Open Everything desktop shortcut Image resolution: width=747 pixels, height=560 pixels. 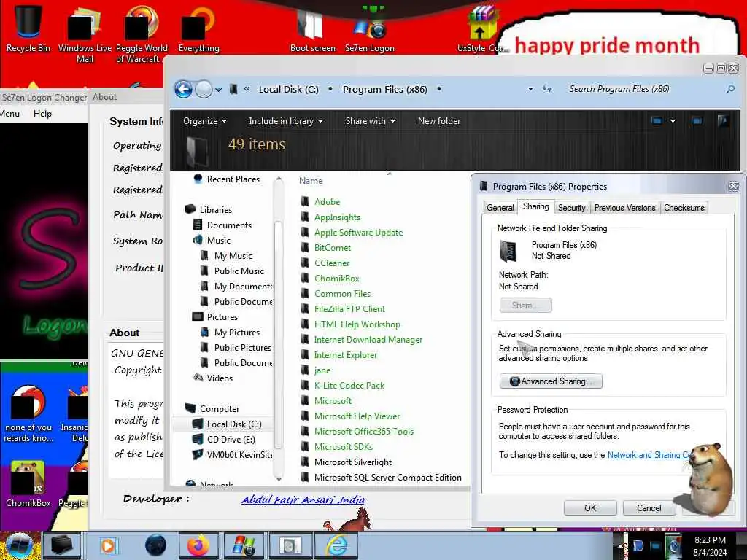pyautogui.click(x=198, y=29)
